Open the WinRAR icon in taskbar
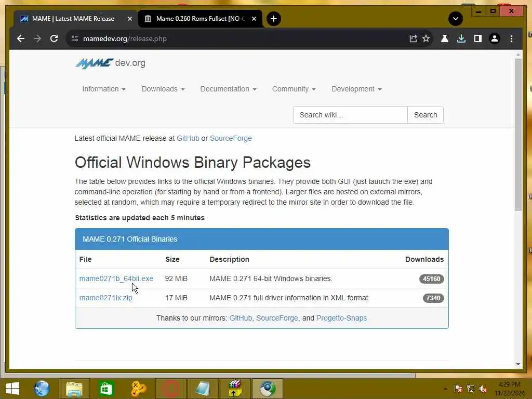This screenshot has width=532, height=399. point(235,389)
